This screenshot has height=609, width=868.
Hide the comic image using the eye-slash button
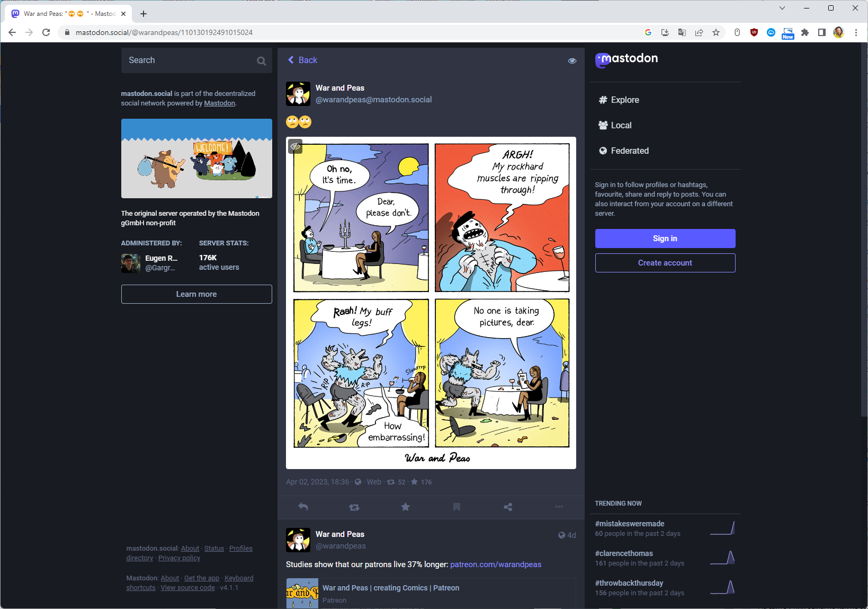(x=296, y=146)
